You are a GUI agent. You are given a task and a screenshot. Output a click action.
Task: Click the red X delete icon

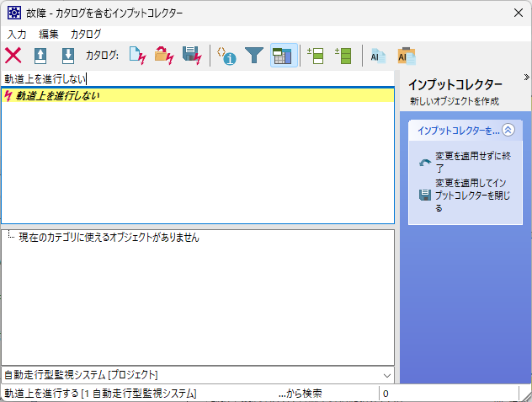click(13, 56)
